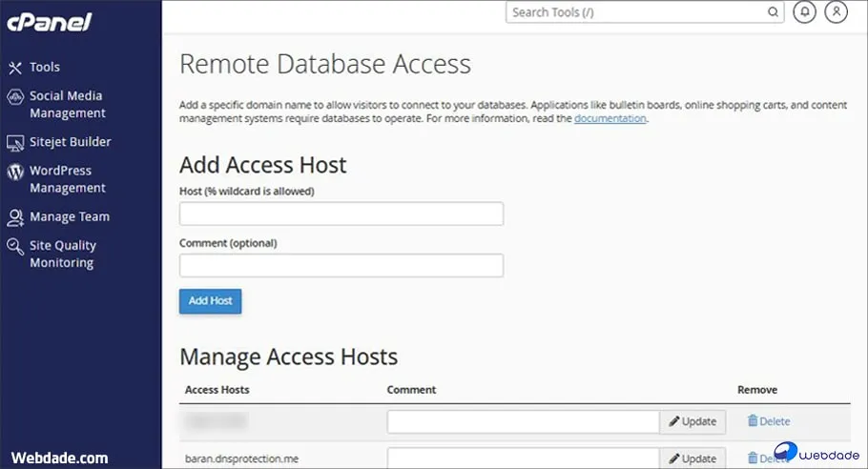Open the user account icon
Viewport: 868px width, 469px height.
click(836, 11)
